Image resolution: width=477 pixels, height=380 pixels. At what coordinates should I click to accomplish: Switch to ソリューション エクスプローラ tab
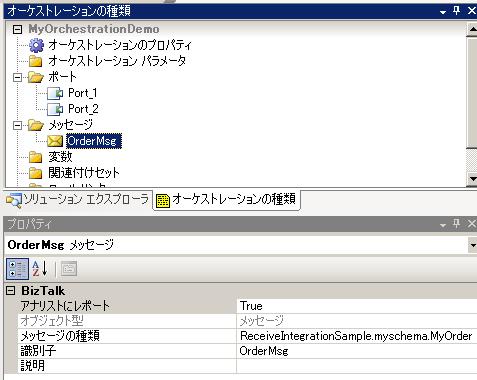point(77,199)
